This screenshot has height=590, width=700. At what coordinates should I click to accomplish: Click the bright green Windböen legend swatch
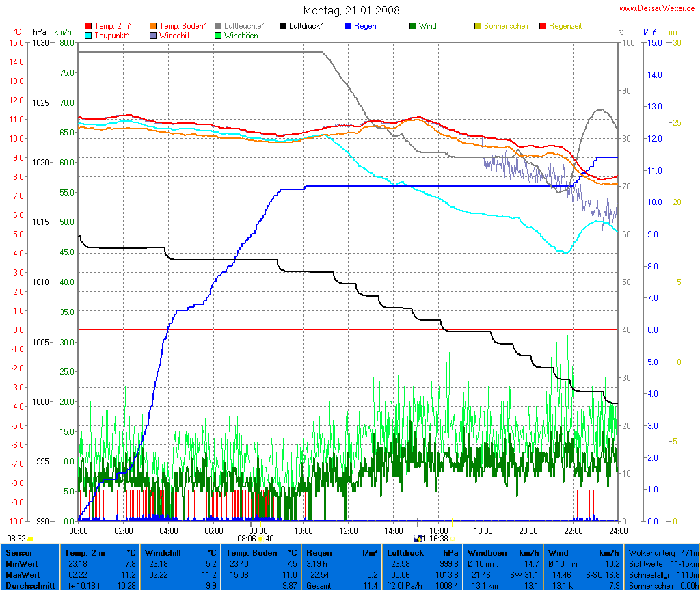[x=218, y=36]
